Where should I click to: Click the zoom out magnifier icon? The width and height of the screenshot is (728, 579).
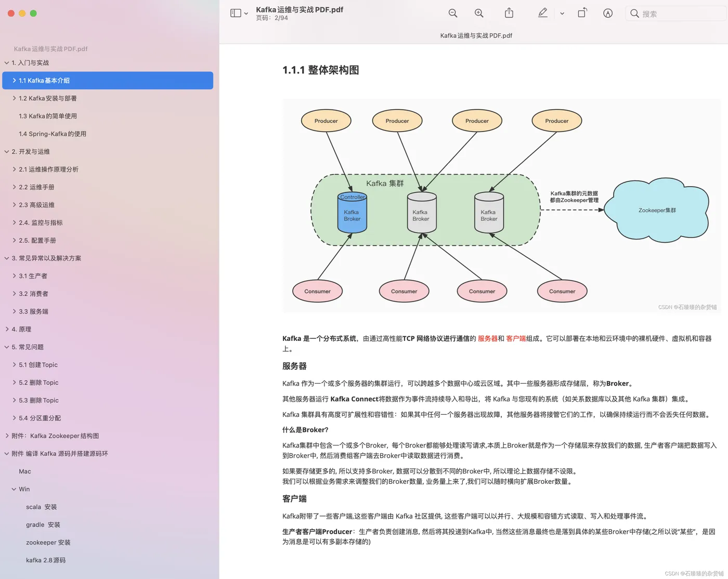pyautogui.click(x=453, y=13)
